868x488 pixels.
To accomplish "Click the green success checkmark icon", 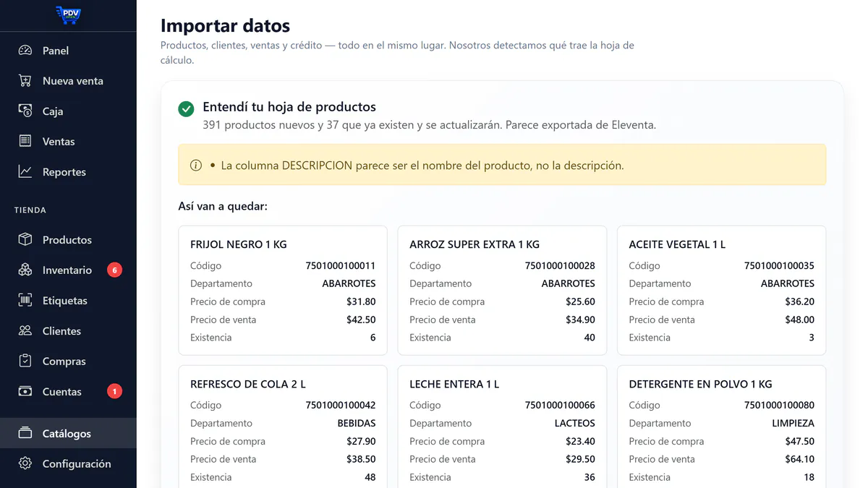I will point(186,109).
